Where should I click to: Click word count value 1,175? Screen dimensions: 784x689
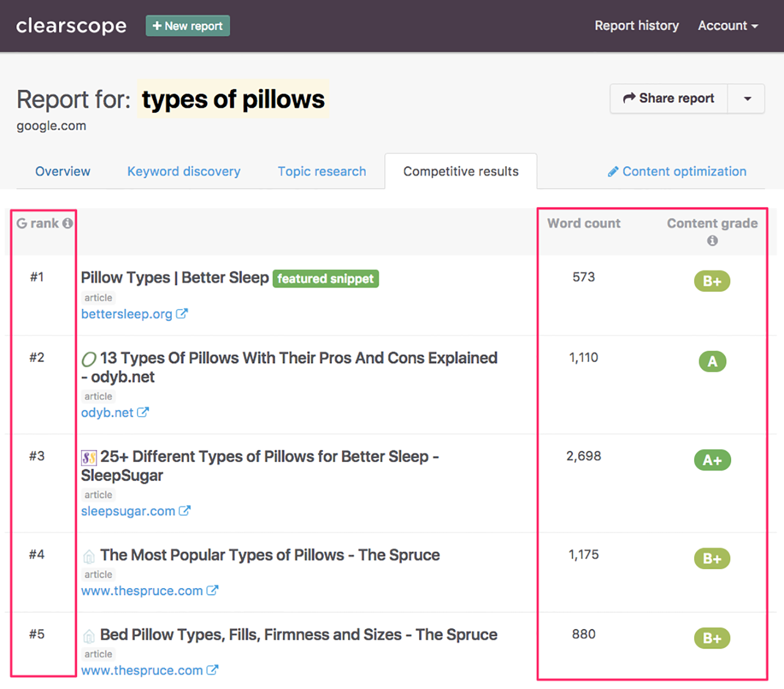click(583, 555)
